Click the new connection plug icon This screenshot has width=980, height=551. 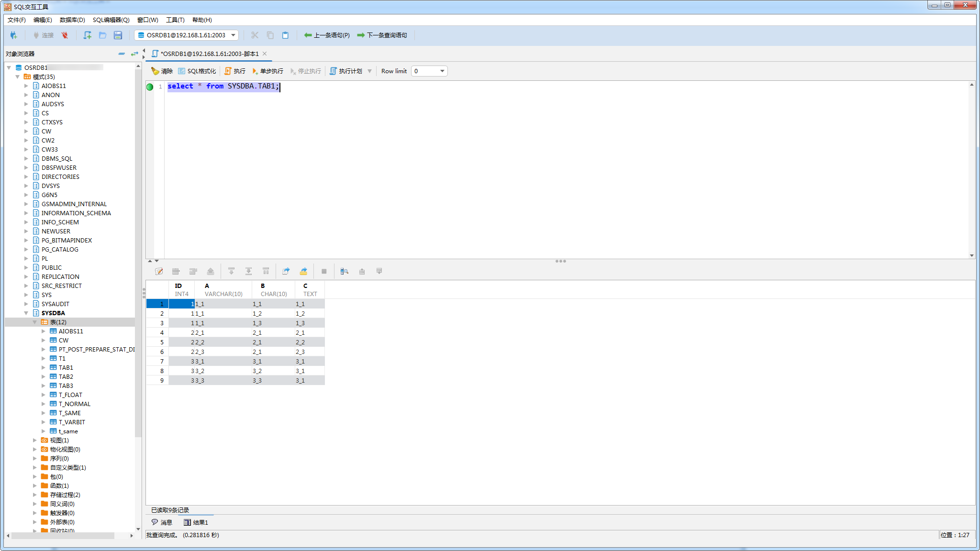click(13, 35)
